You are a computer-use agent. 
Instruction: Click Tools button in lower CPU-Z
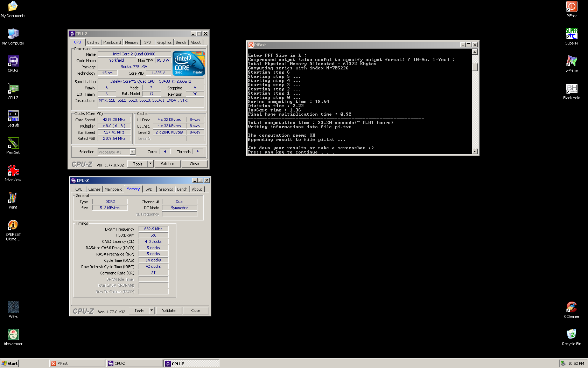point(139,311)
